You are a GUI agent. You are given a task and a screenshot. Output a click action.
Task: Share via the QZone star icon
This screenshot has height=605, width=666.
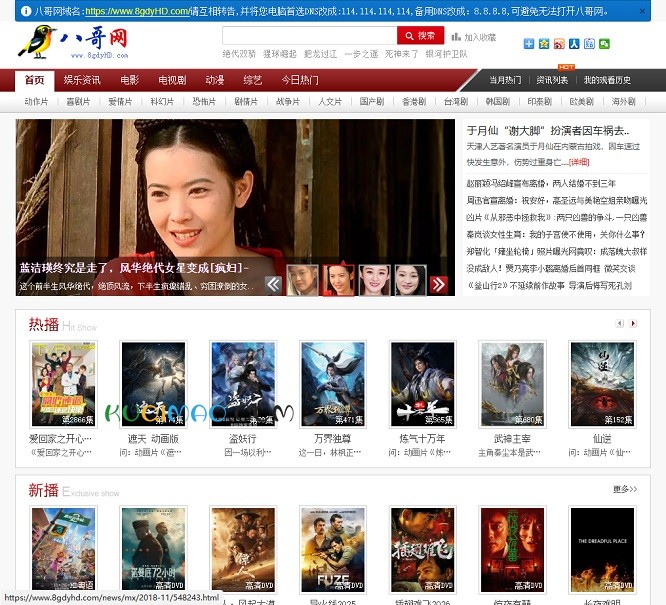pyautogui.click(x=544, y=43)
